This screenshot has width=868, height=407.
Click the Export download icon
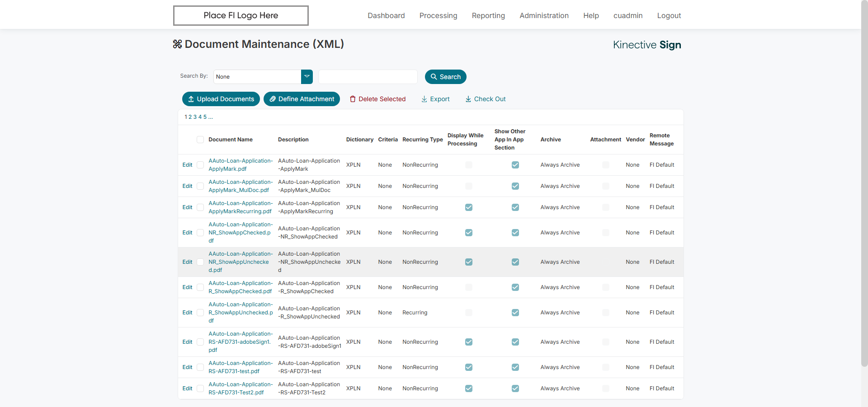(424, 99)
